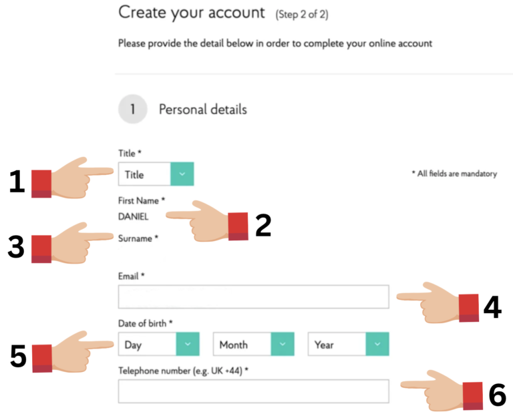Click the Step 2 of 2 indicator
The width and height of the screenshot is (513, 420).
pos(301,13)
